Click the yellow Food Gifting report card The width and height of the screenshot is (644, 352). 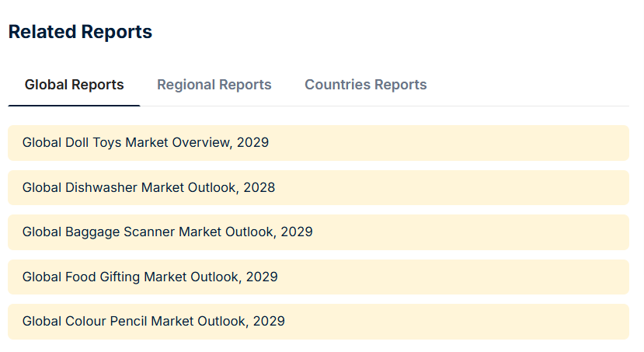coord(319,277)
